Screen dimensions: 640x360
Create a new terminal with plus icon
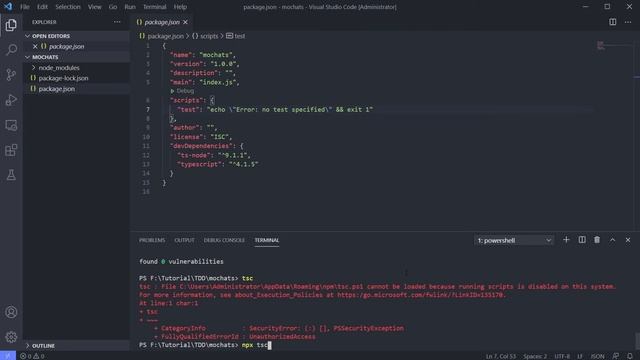[566, 240]
